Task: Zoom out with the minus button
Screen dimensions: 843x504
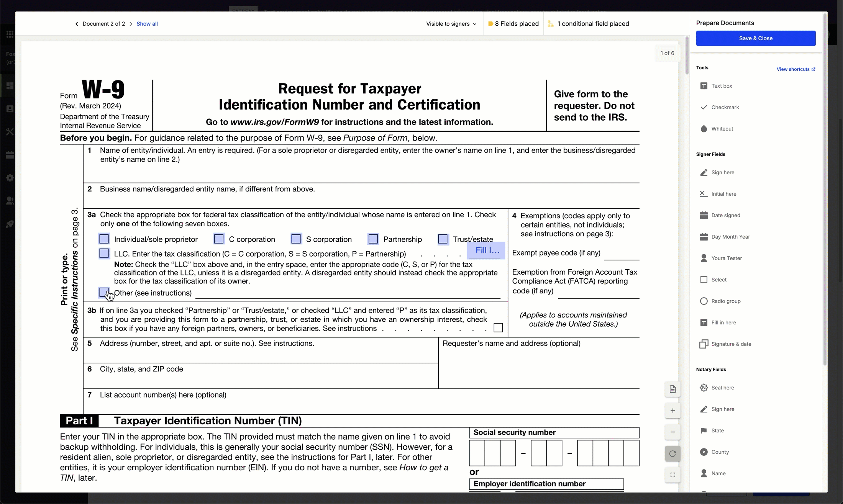Action: tap(672, 432)
